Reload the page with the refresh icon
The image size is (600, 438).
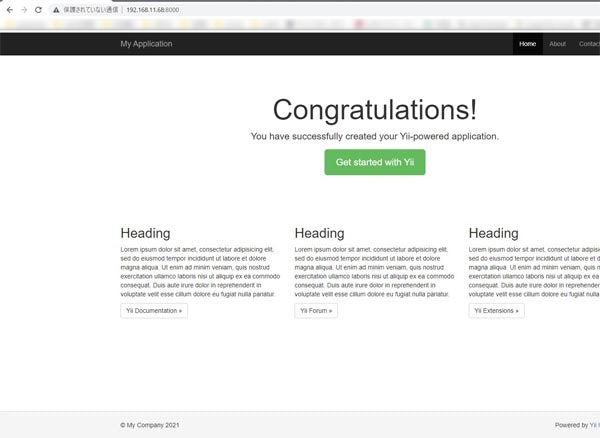pos(38,10)
